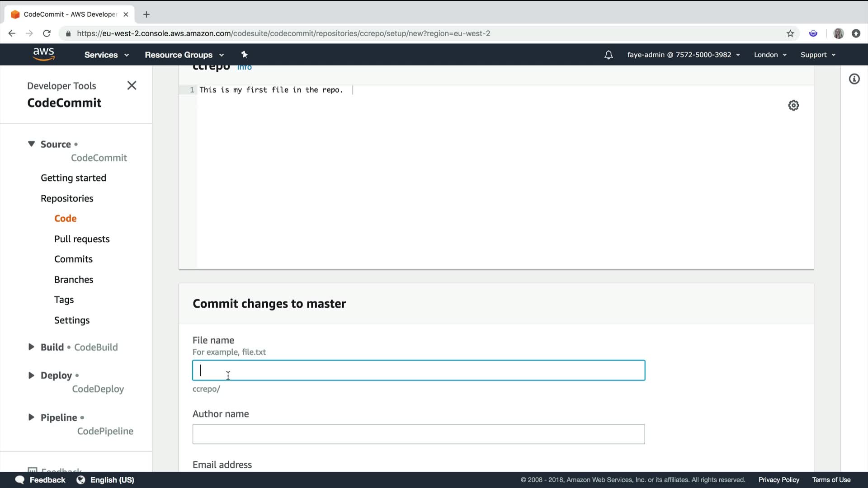868x488 pixels.
Task: Click the AWS logo home icon
Action: 44,54
